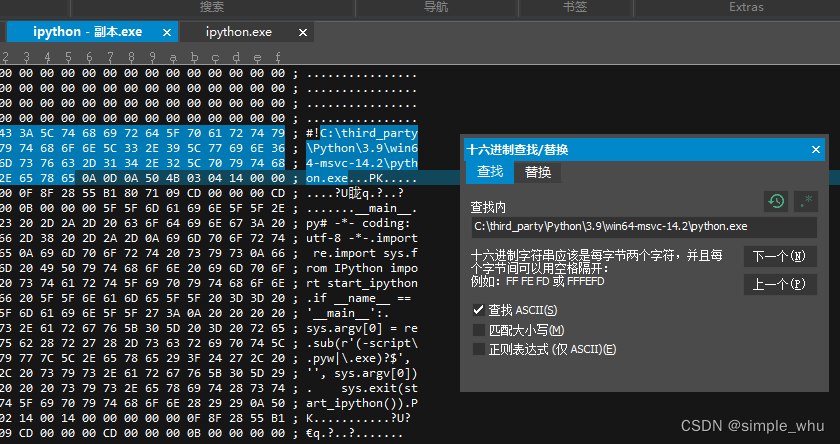
Task: Toggle the regex wildcard icon button
Action: pyautogui.click(x=803, y=201)
